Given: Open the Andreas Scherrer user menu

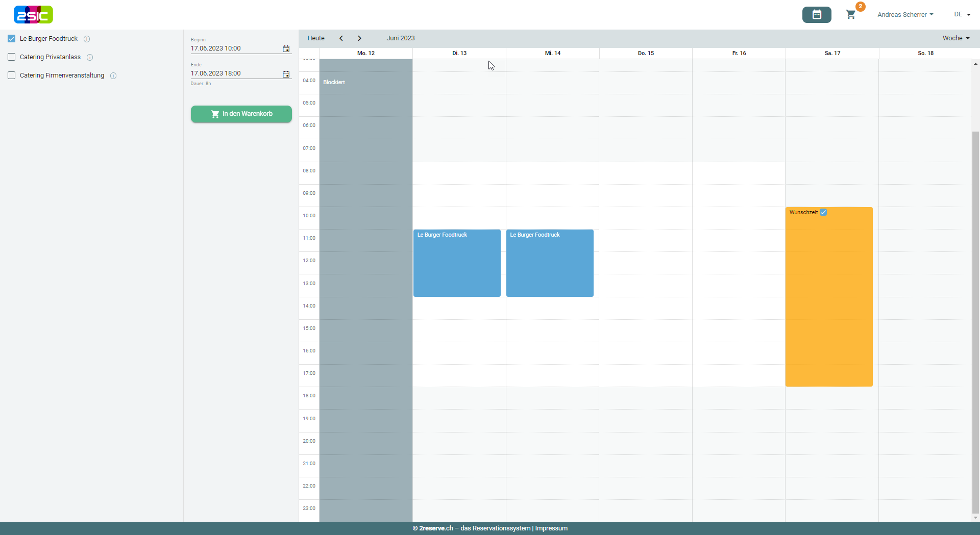Looking at the screenshot, I should [905, 15].
